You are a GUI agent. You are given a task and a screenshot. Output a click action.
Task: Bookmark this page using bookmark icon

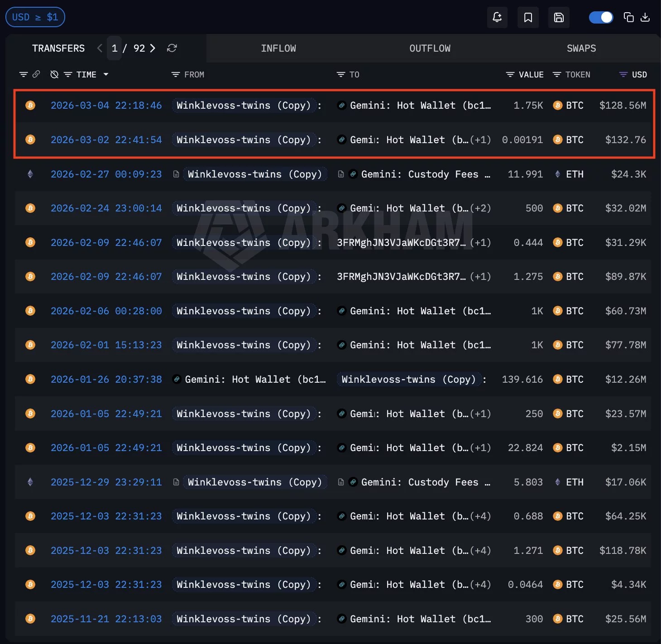pyautogui.click(x=528, y=17)
